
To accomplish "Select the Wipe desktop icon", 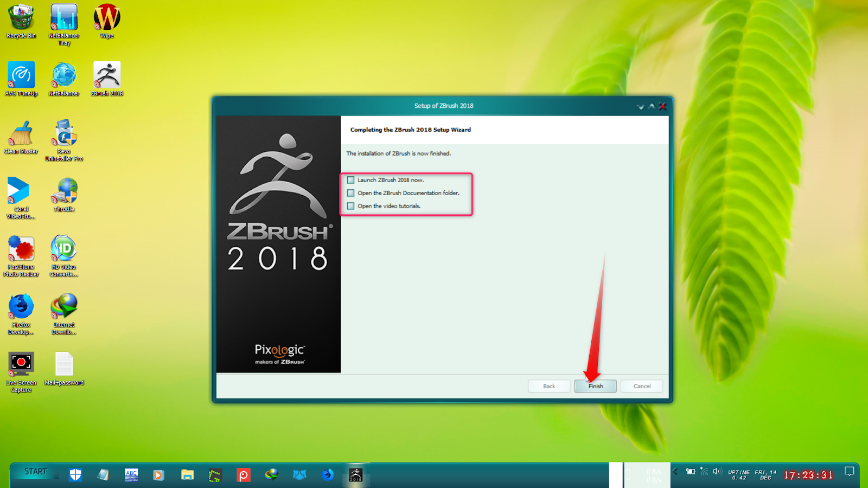I will click(x=107, y=22).
